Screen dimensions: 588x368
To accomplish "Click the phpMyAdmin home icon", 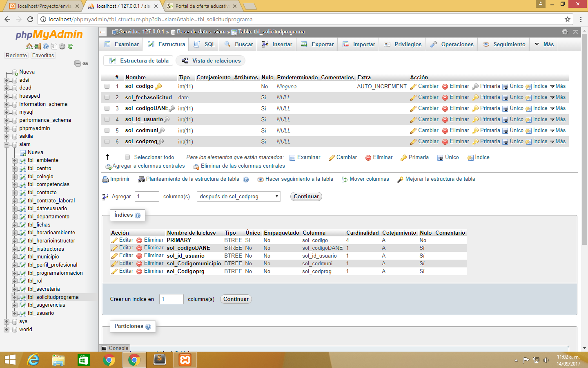I will click(29, 46).
